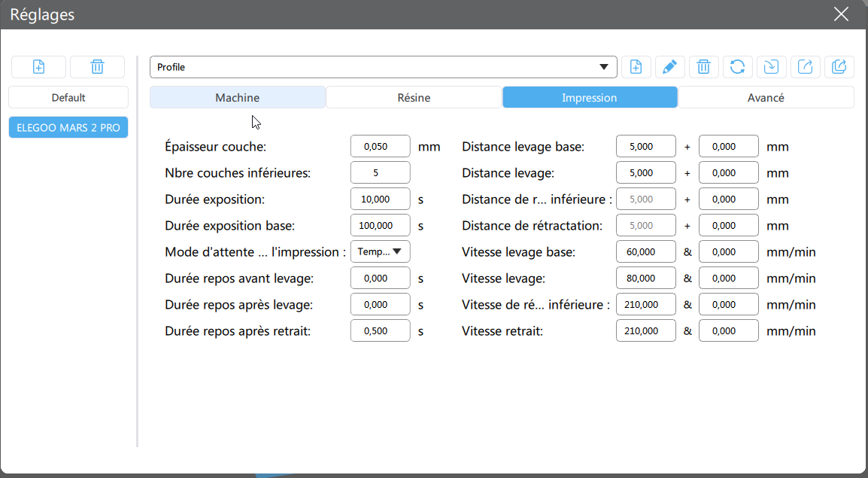Click the Durée exposition base field
This screenshot has height=478, width=868.
381,225
